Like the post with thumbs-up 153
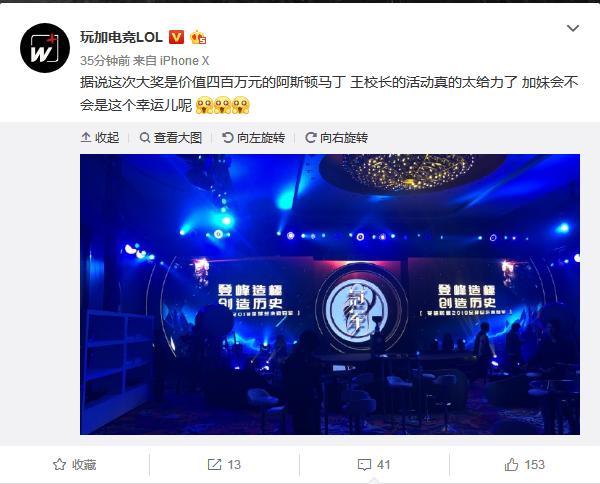 tap(524, 464)
